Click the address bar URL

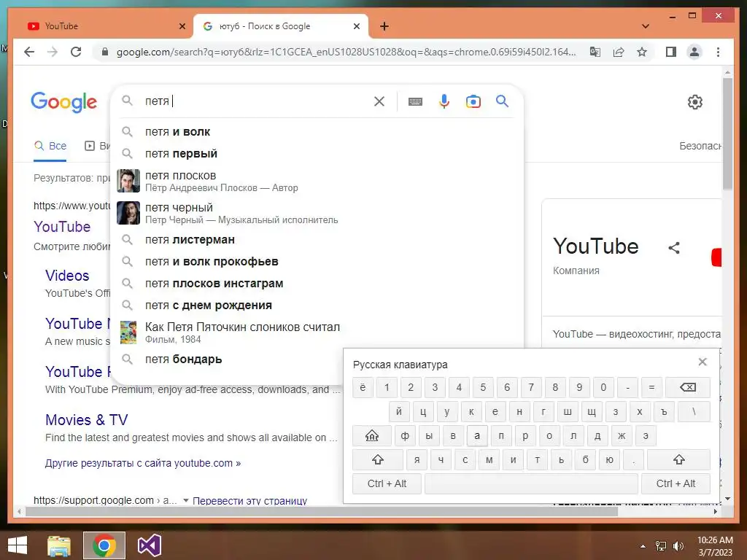(x=346, y=52)
